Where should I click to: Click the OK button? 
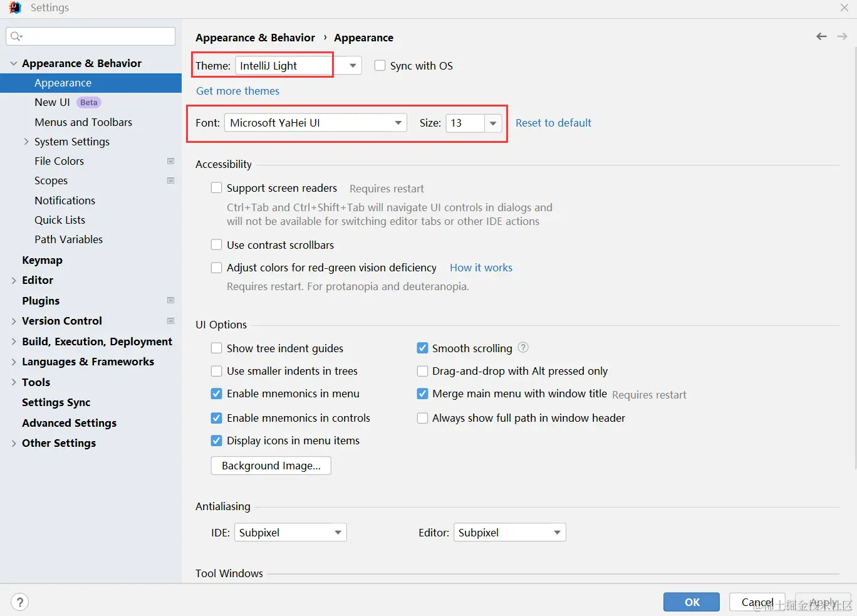(692, 602)
